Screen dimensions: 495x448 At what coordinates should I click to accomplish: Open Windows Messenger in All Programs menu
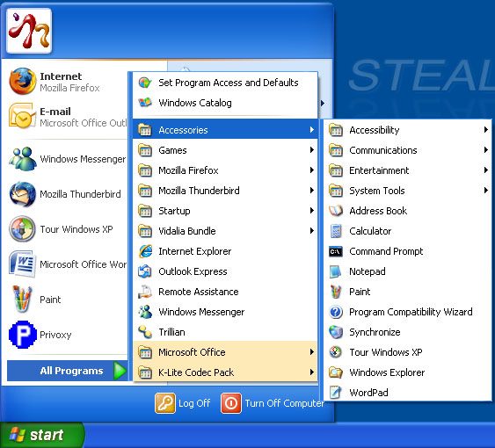(x=225, y=312)
